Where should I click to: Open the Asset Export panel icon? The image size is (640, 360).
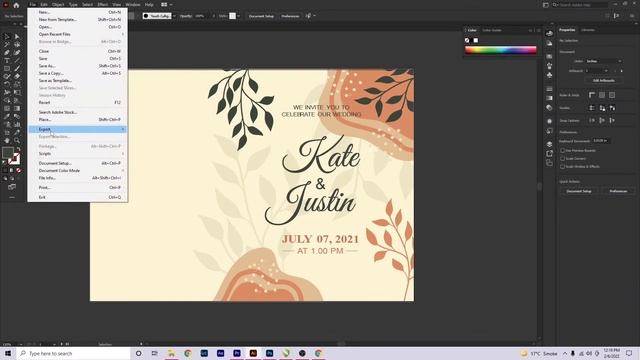coord(549,153)
